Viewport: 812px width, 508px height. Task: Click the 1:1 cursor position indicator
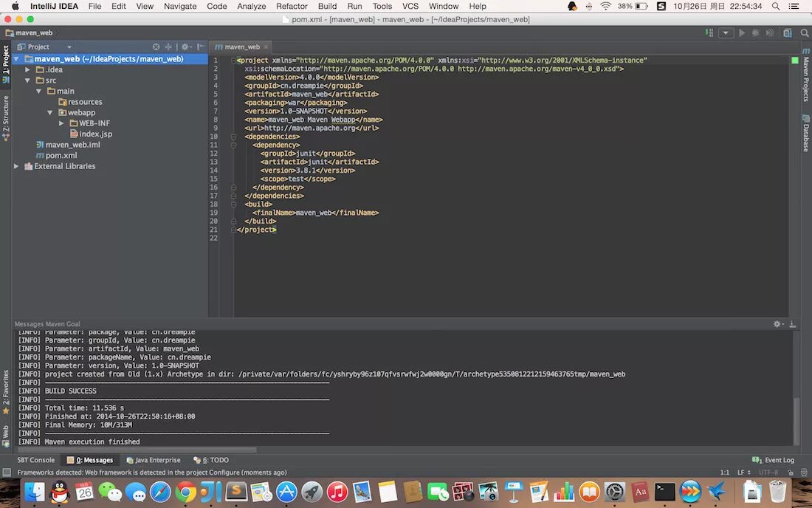coord(724,473)
